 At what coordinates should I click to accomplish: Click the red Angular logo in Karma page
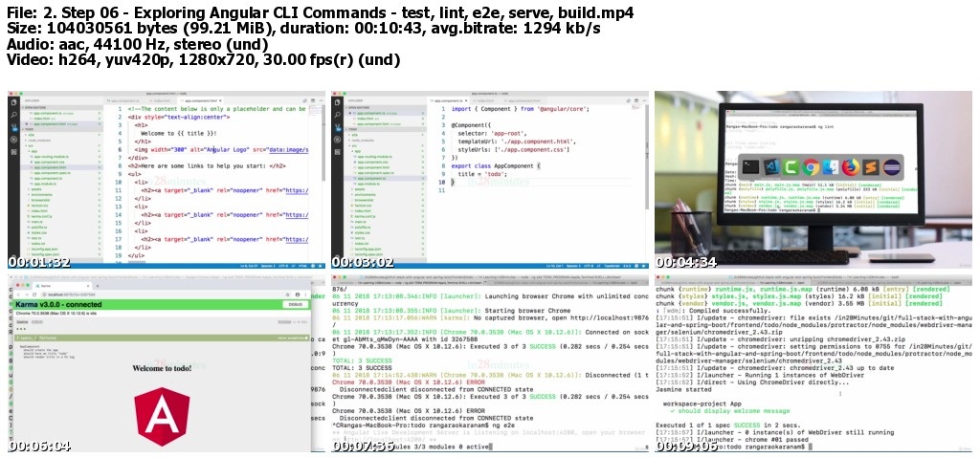(162, 417)
